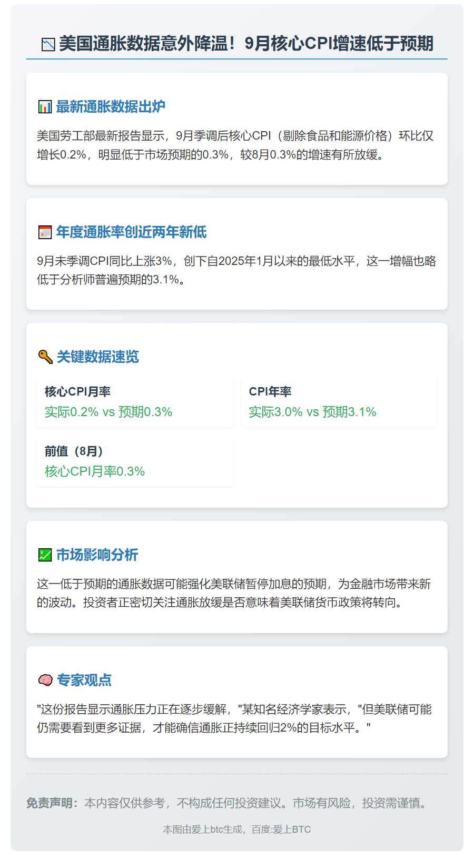474x868 pixels.
Task: Click the 免责声明 disclaimer label
Action: 52,803
